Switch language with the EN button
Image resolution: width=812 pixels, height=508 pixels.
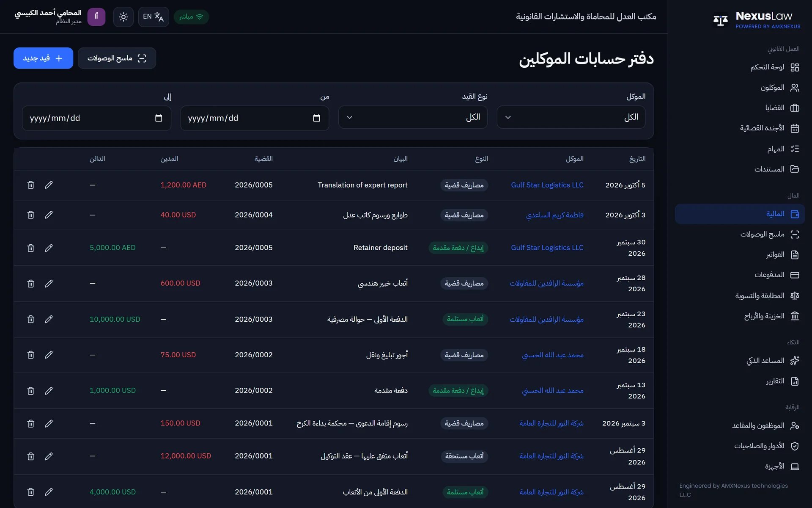click(154, 17)
